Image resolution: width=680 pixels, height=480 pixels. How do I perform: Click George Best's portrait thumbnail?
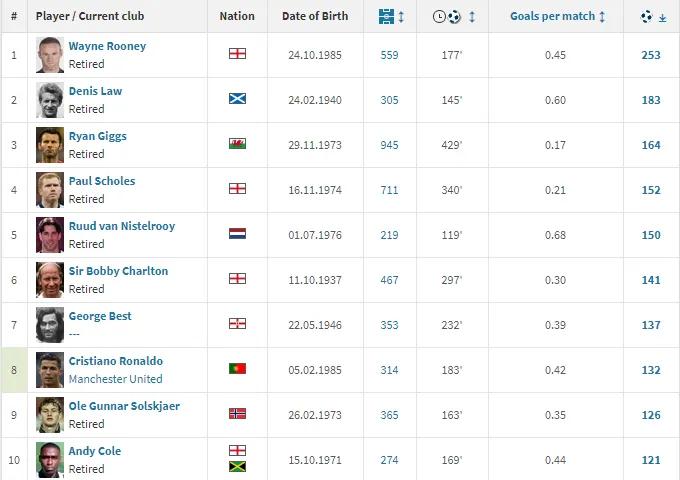[50, 324]
